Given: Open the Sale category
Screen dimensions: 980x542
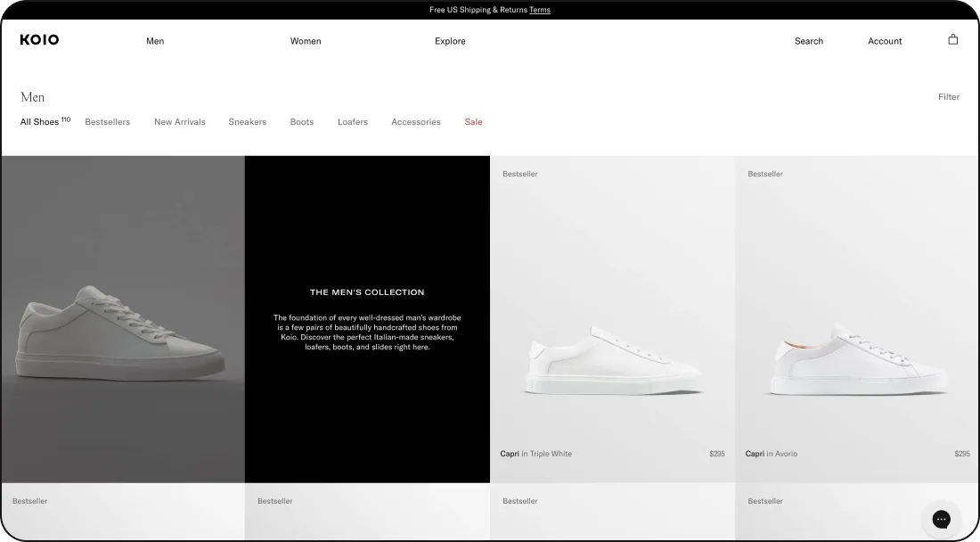Looking at the screenshot, I should pyautogui.click(x=473, y=122).
